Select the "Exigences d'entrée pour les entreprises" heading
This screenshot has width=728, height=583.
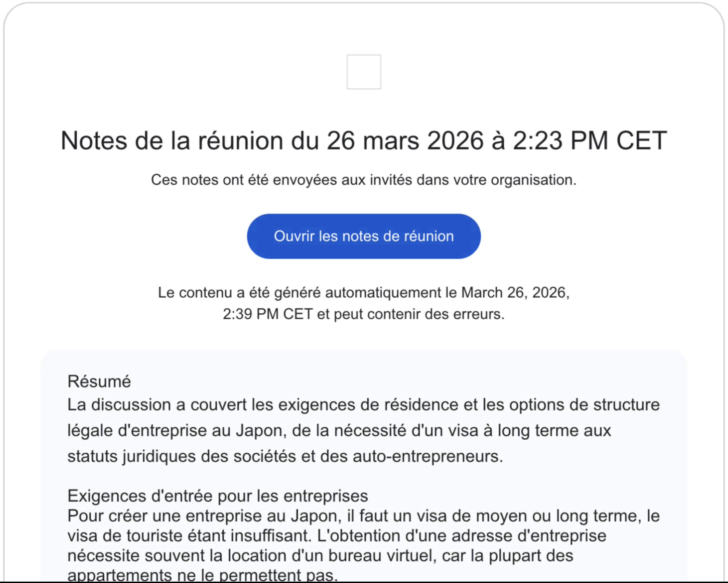pos(218,496)
